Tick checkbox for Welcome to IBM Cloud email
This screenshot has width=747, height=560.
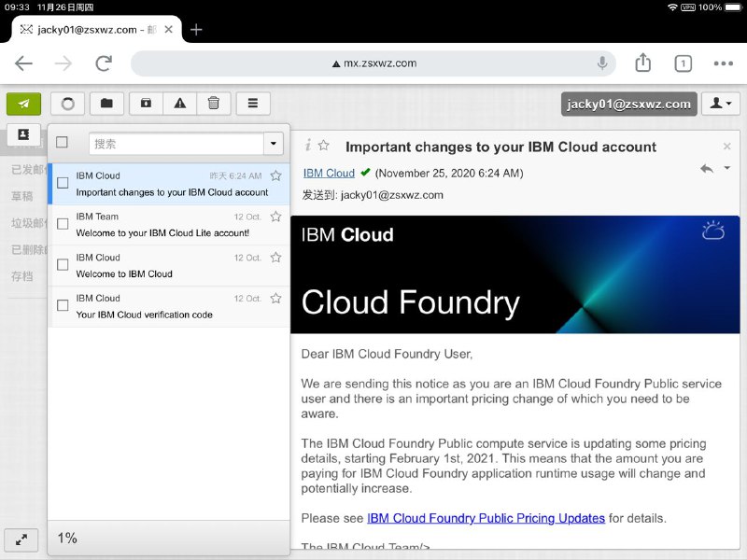(x=63, y=264)
